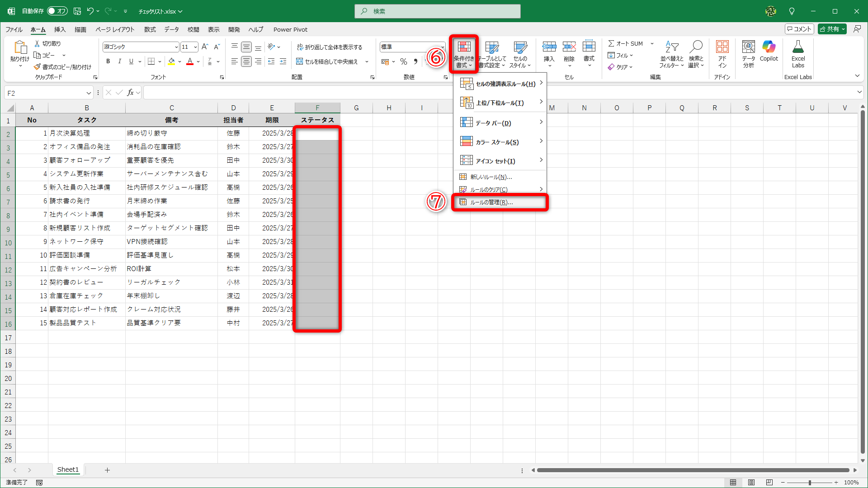This screenshot has width=868, height=488.
Task: Click the Format Painter brush icon
Action: tap(37, 67)
